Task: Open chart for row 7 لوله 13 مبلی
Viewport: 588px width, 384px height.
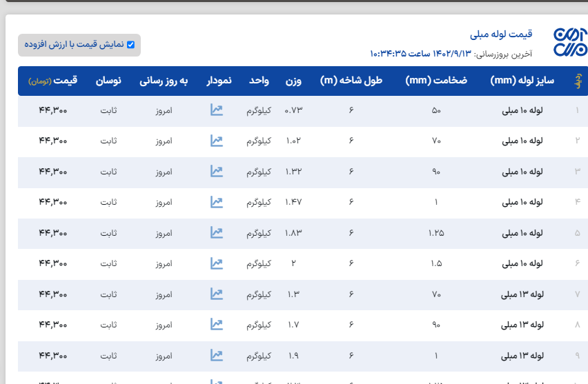Action: (x=217, y=294)
